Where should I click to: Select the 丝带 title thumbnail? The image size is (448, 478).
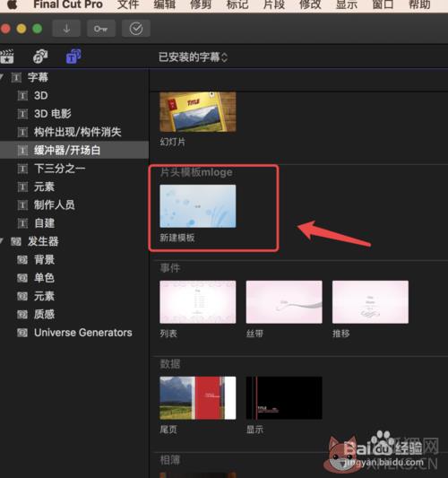(x=284, y=302)
